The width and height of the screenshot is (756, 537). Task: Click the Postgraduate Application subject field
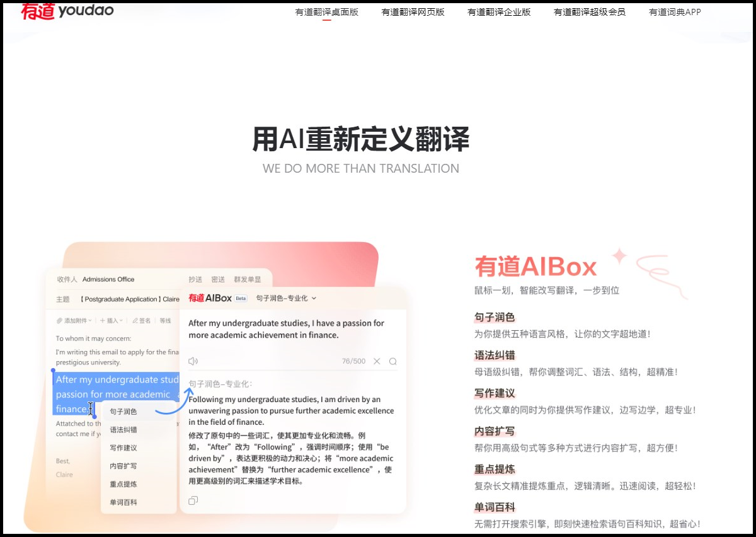pyautogui.click(x=129, y=299)
